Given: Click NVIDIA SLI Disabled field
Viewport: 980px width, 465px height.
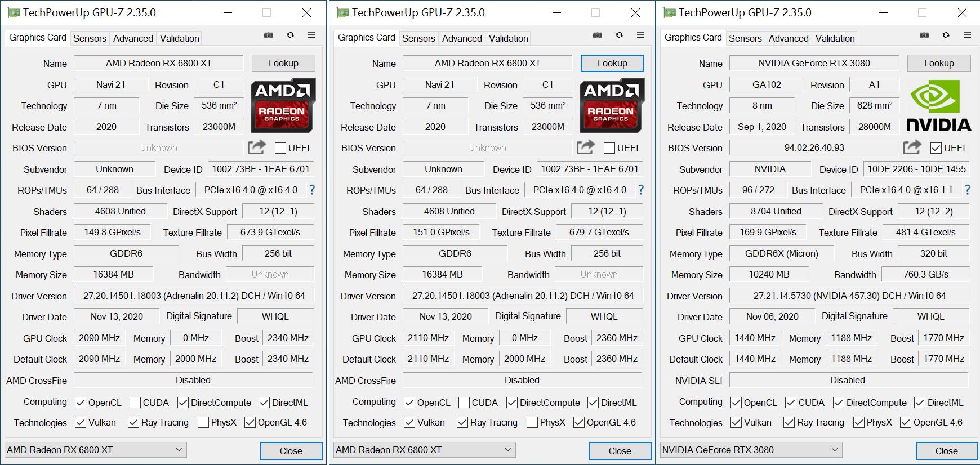Looking at the screenshot, I should pyautogui.click(x=848, y=380).
